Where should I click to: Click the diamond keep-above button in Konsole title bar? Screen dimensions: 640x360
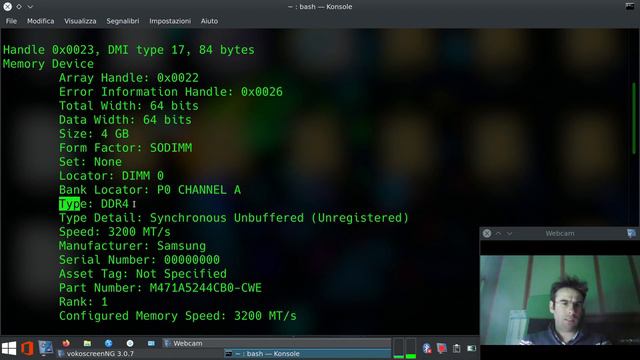pos(19,7)
